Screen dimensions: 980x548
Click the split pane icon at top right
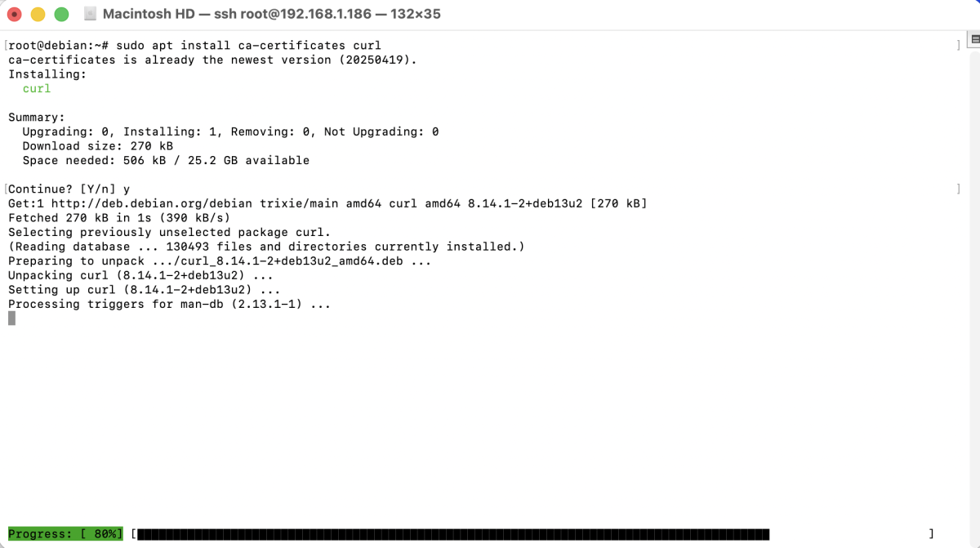click(x=973, y=39)
